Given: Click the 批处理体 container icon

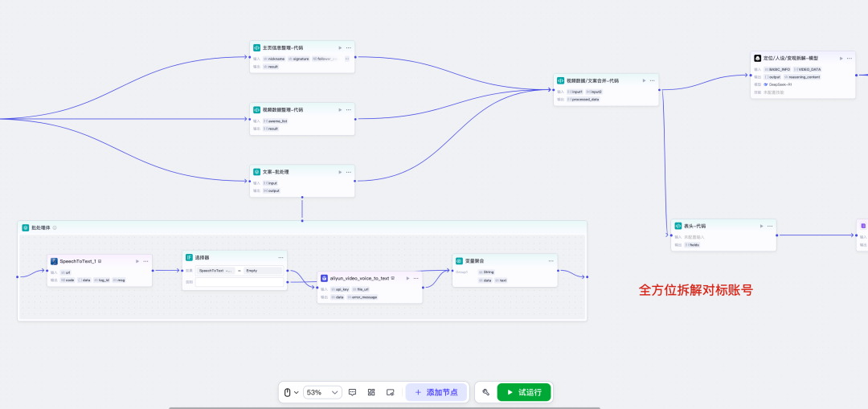Looking at the screenshot, I should [26, 227].
